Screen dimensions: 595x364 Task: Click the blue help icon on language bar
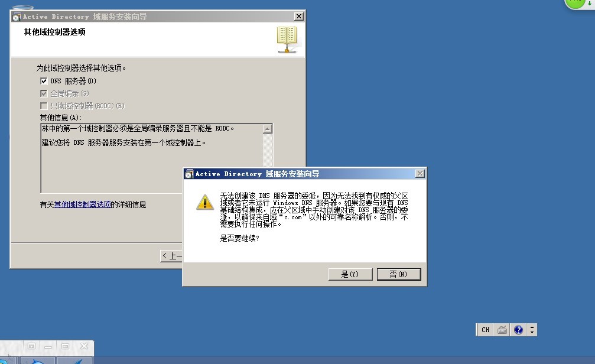(x=518, y=330)
